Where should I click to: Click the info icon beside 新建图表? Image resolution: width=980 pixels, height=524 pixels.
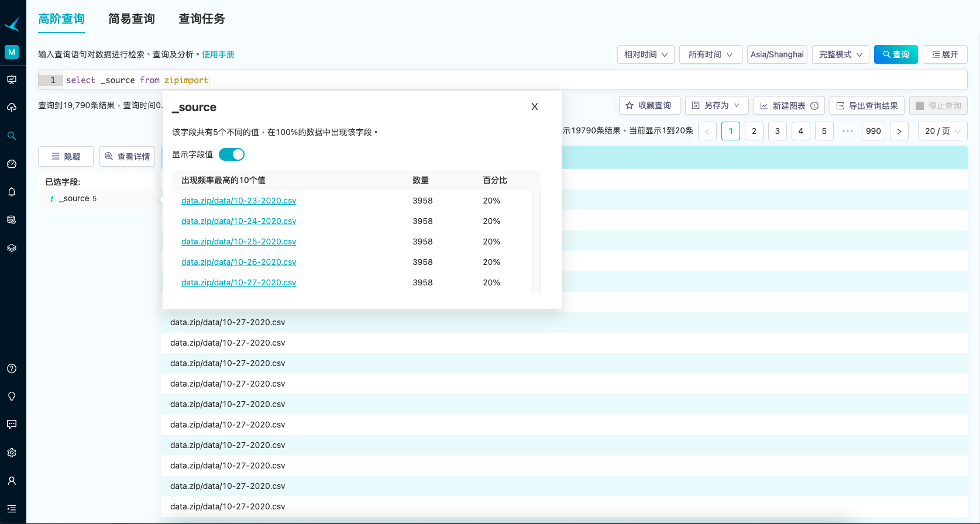[x=814, y=106]
